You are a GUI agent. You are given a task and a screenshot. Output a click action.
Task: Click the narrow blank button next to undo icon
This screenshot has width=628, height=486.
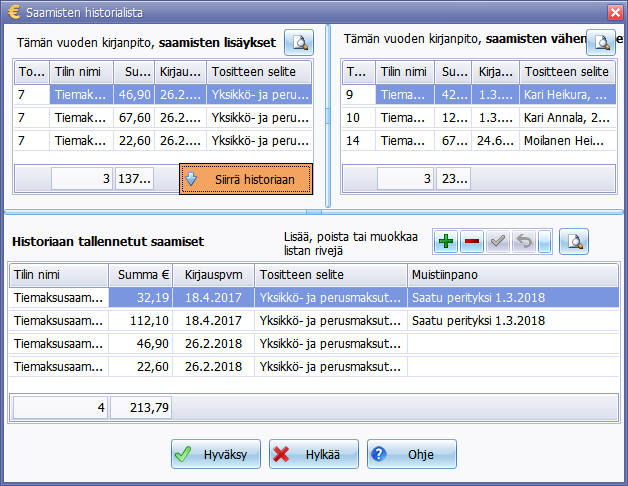point(545,241)
